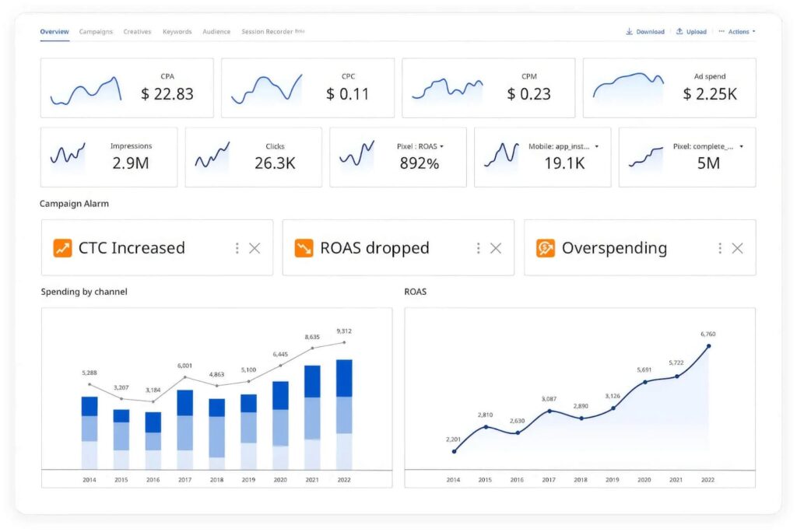Click the Overspending dollar alarm icon
This screenshot has width=797, height=532.
pos(546,248)
